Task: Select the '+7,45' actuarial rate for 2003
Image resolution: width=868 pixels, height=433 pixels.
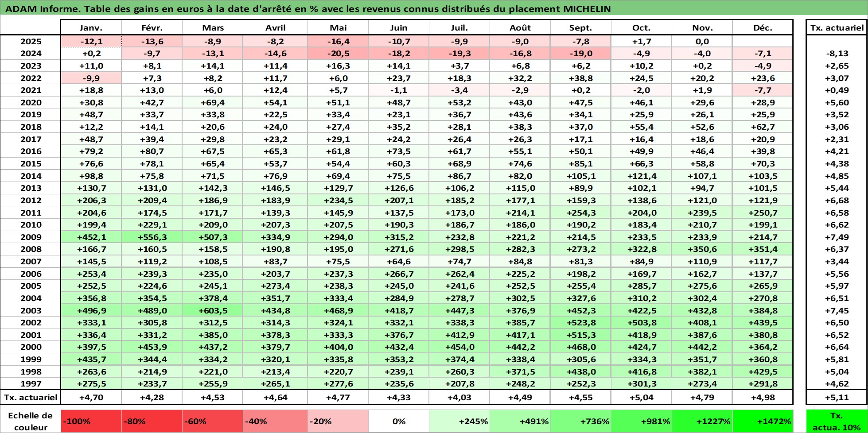Action: click(x=837, y=310)
